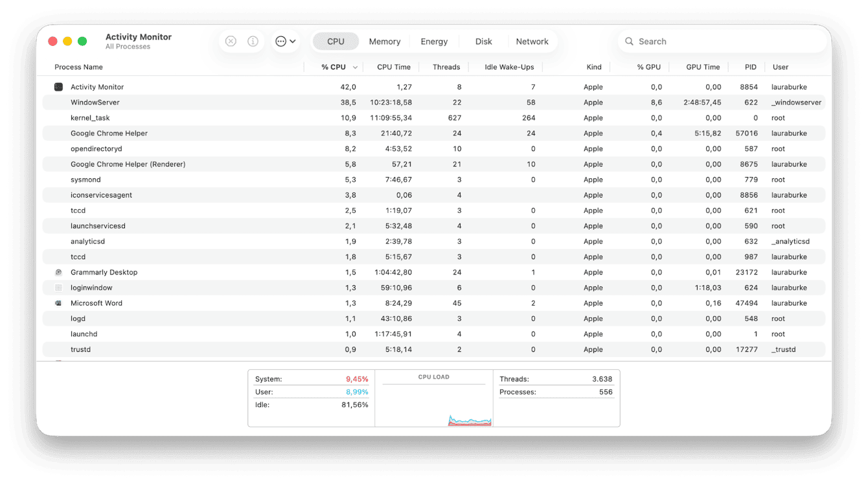Click the sort chevron on the % CPU column

[x=355, y=67]
